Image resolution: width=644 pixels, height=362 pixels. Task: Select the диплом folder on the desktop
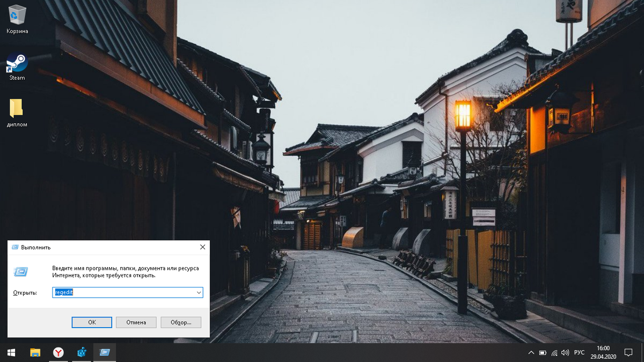point(17,113)
